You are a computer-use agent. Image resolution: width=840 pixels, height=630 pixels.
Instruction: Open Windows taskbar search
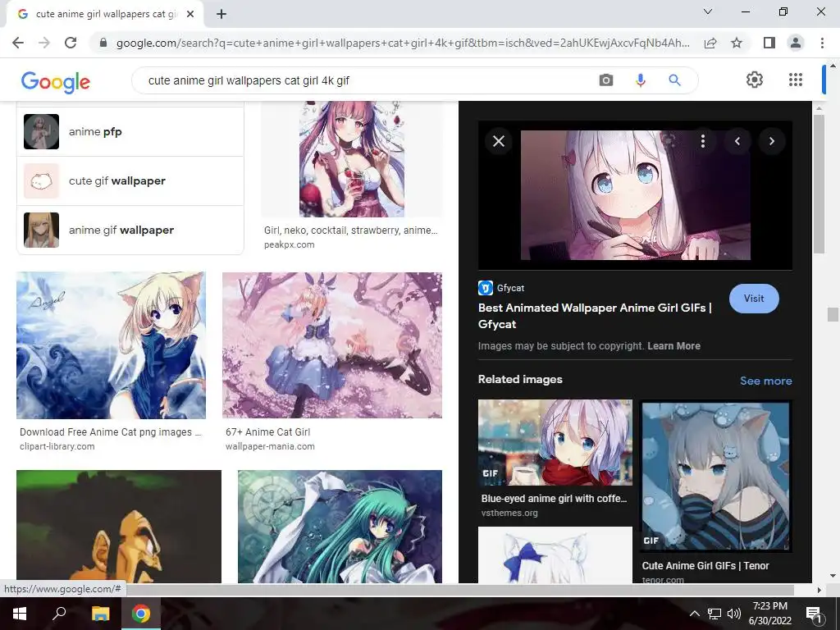click(x=59, y=614)
